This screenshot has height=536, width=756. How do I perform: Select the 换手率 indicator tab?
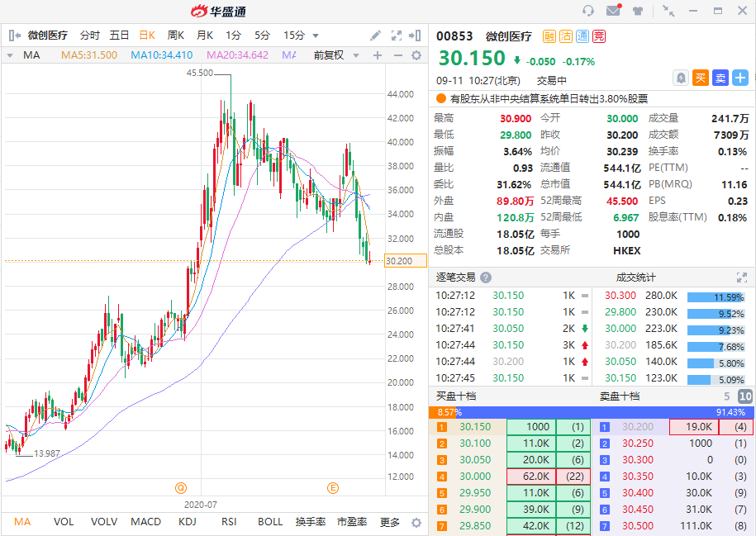coord(311,522)
